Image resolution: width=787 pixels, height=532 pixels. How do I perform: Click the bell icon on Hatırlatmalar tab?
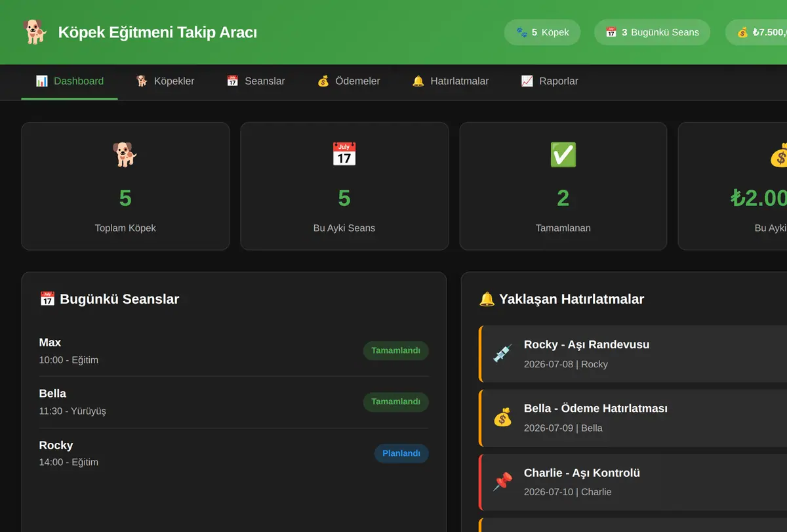(418, 81)
